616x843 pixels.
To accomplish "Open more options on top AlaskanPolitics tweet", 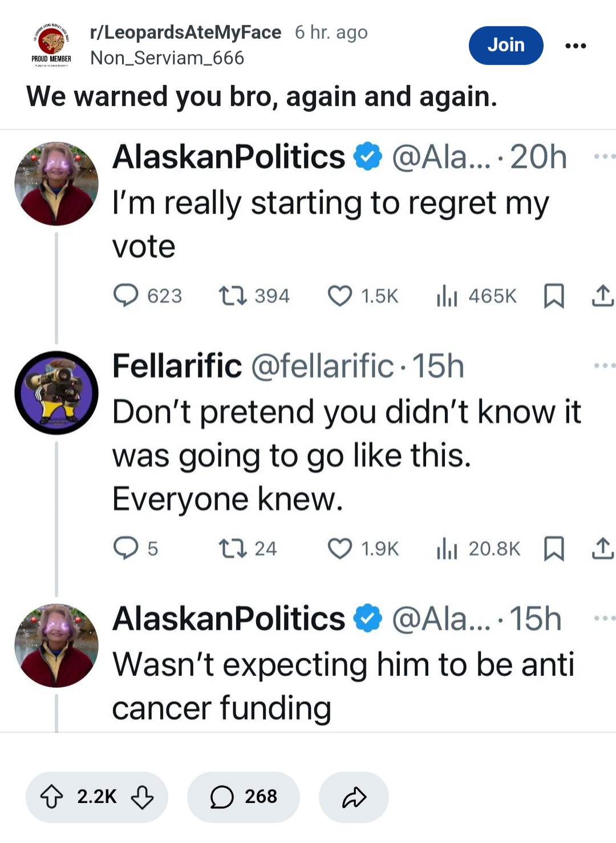I will pyautogui.click(x=604, y=156).
